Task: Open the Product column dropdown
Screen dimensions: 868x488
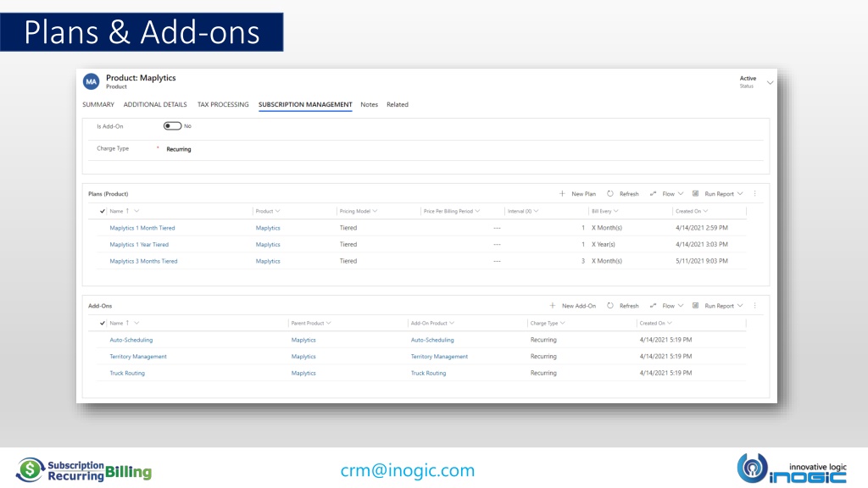Action: 278,211
